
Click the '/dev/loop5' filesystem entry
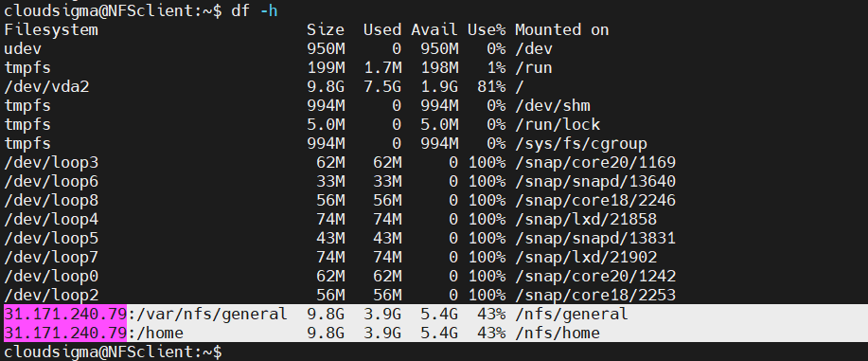coord(51,238)
